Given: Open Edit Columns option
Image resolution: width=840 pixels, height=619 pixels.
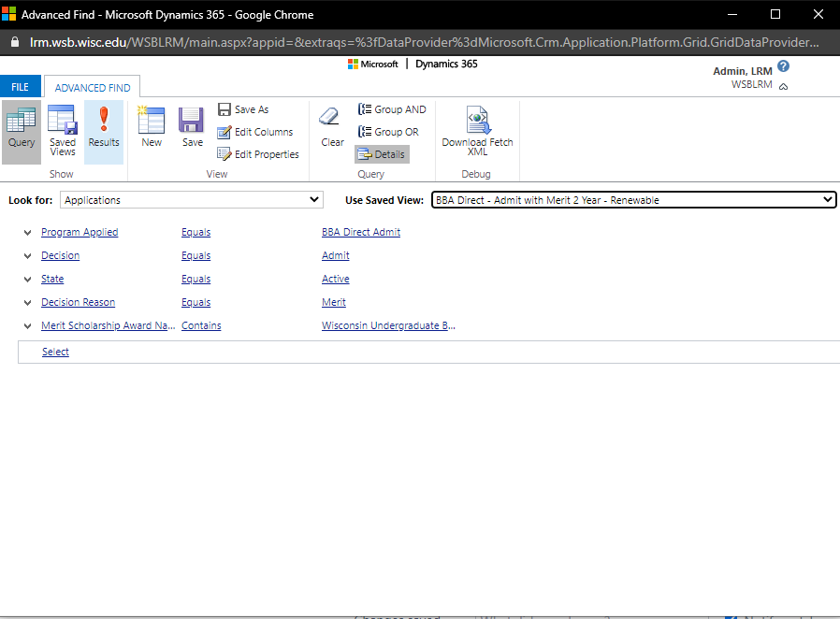Looking at the screenshot, I should pos(255,132).
